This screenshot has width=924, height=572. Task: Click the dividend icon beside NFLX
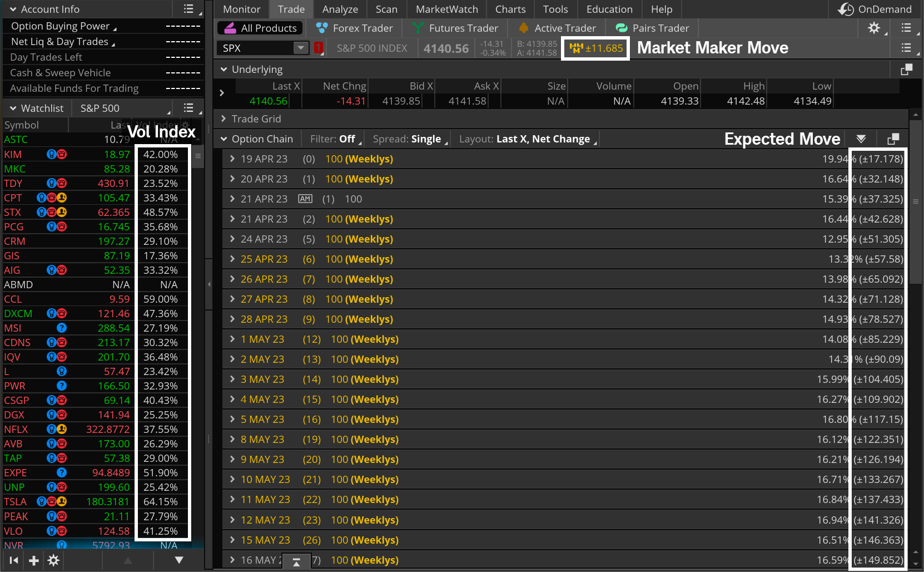pos(62,429)
